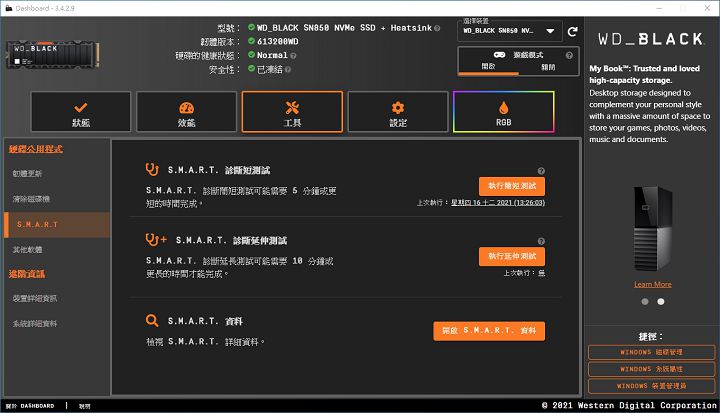Click the refresh device list icon
The image size is (720, 413).
coord(573,31)
